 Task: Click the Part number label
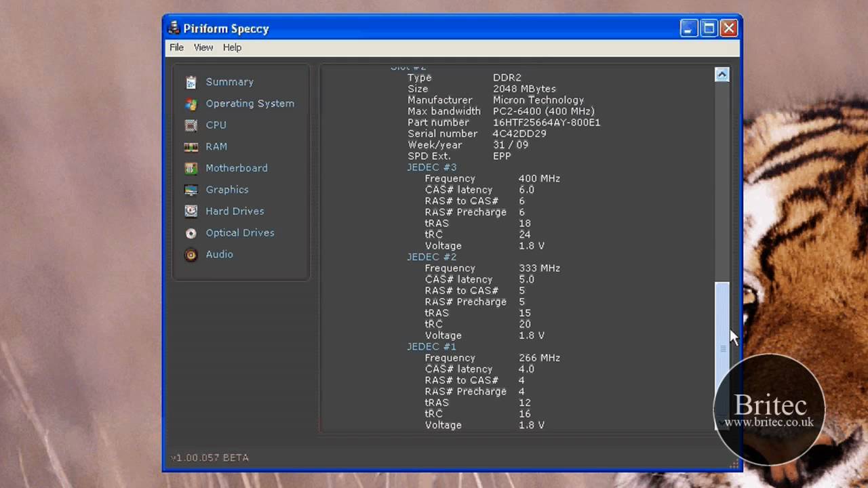[438, 123]
